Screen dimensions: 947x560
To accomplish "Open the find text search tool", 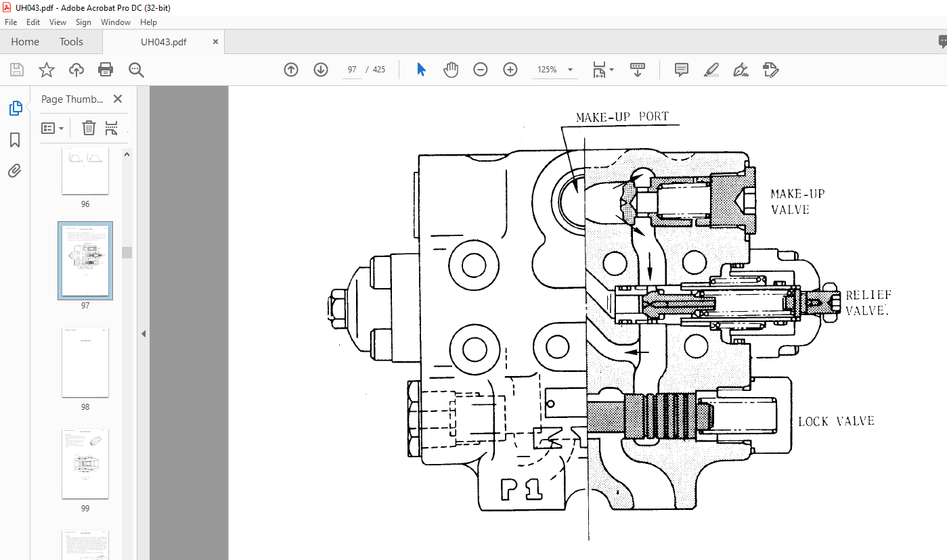I will (x=136, y=70).
